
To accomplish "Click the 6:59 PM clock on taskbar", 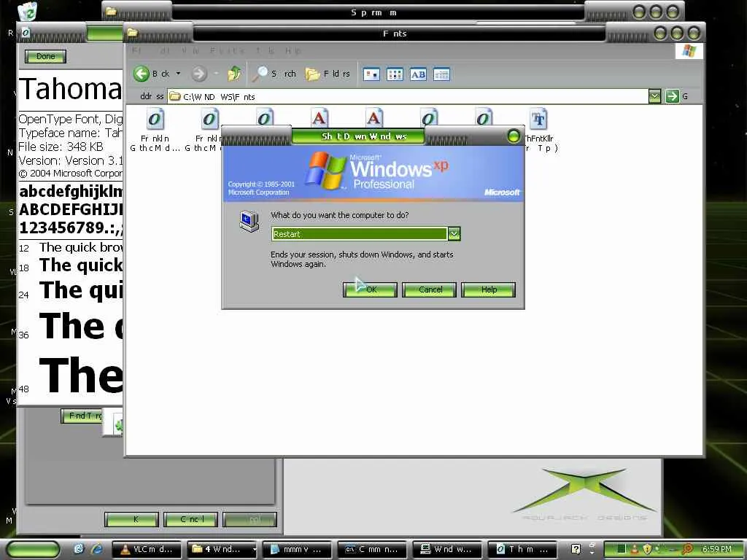I will click(x=716, y=549).
